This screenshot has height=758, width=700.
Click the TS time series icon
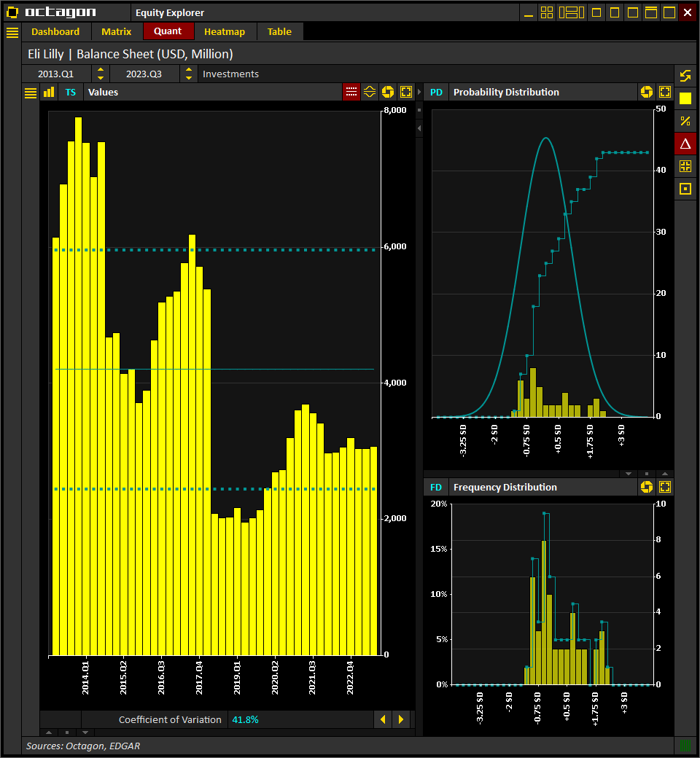71,93
